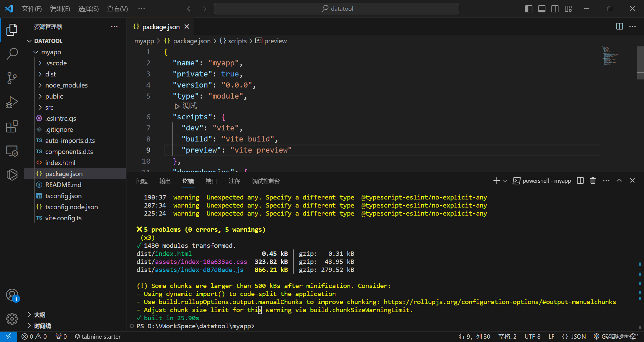Open the remote connection indicator in status bar
This screenshot has width=644, height=342.
click(x=8, y=336)
